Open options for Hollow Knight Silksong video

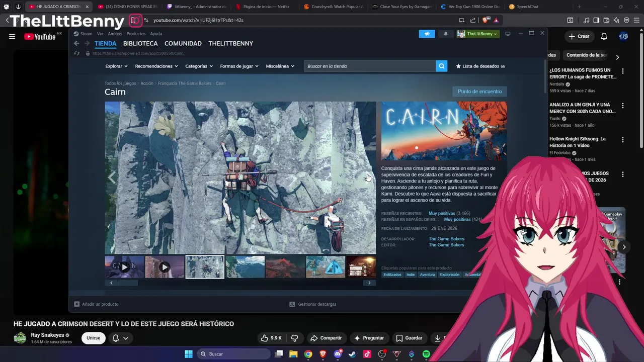622,140
